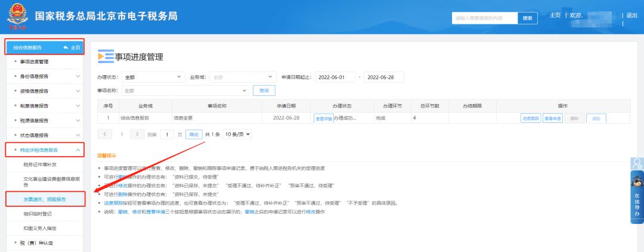Click the 事项名称 column header
Viewport: 644px width, 252px height.
click(217, 106)
